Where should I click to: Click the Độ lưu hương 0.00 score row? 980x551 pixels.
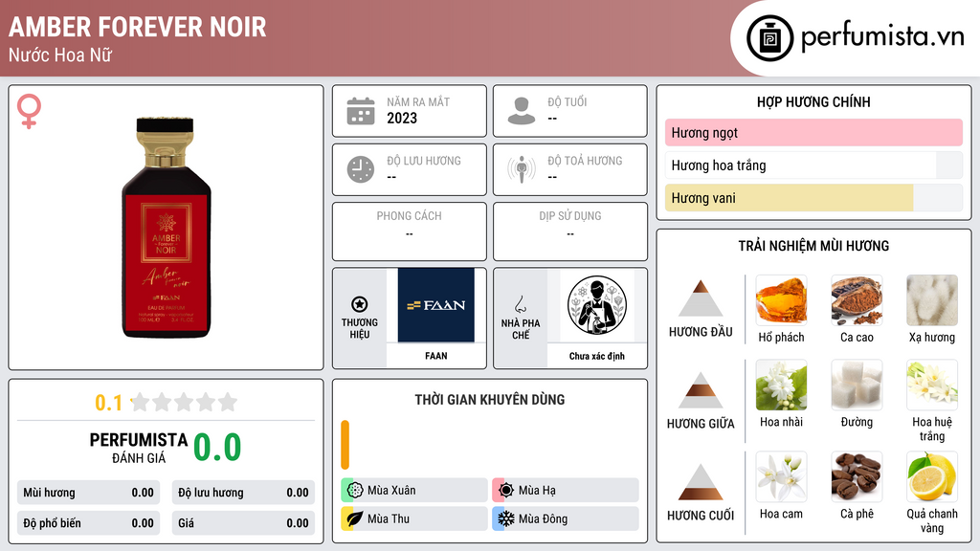[243, 493]
